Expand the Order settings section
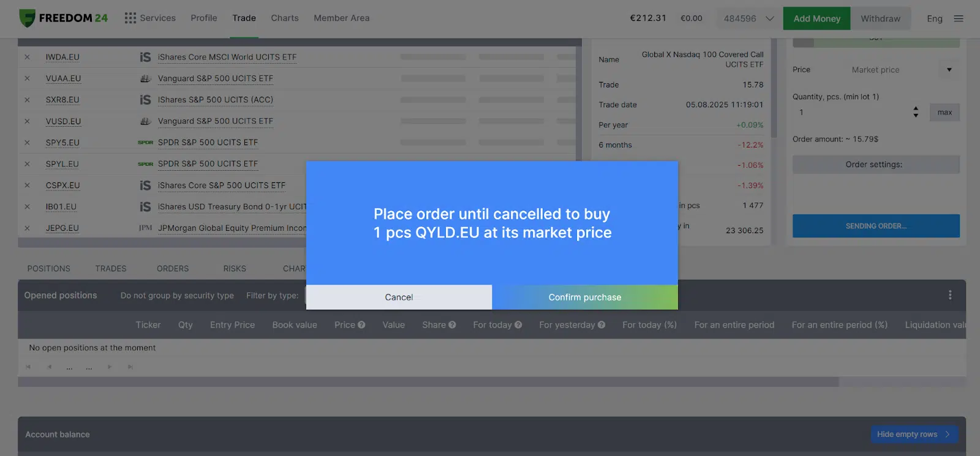 coord(876,165)
